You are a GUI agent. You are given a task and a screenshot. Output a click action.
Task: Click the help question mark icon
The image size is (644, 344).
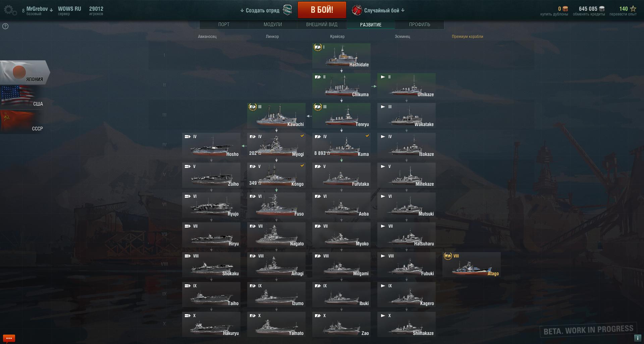pyautogui.click(x=5, y=26)
